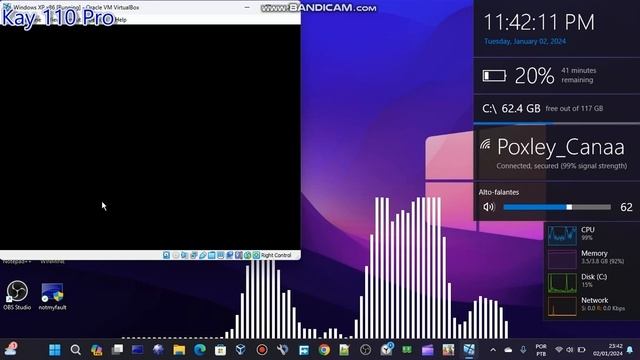The width and height of the screenshot is (640, 360).
Task: Click the Poxley_Canaa Wi-Fi network name
Action: (x=561, y=147)
